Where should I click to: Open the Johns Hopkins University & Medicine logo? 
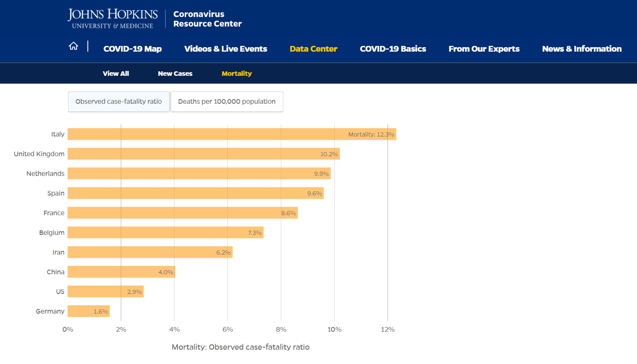coord(113,19)
